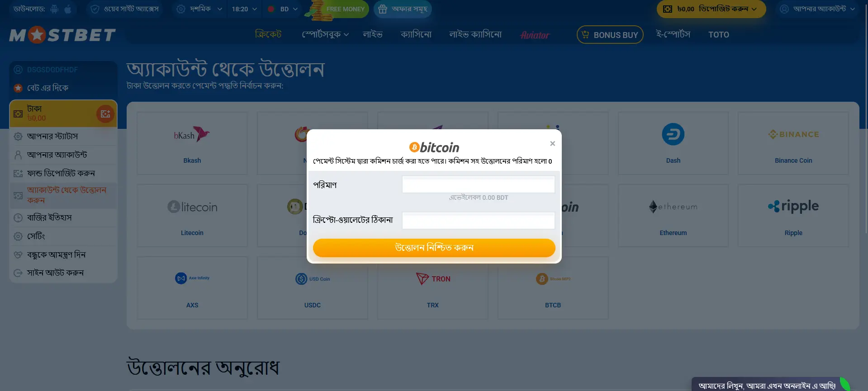
Task: Expand the 18:20 time zone dropdown
Action: coord(244,9)
